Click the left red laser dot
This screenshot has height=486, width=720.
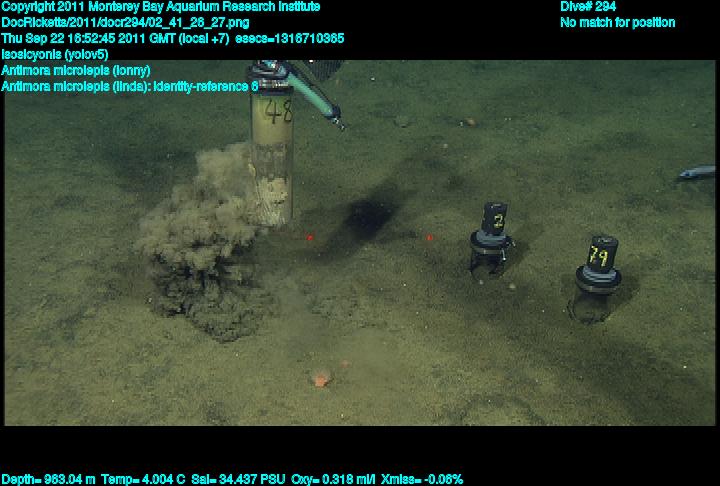(x=310, y=238)
